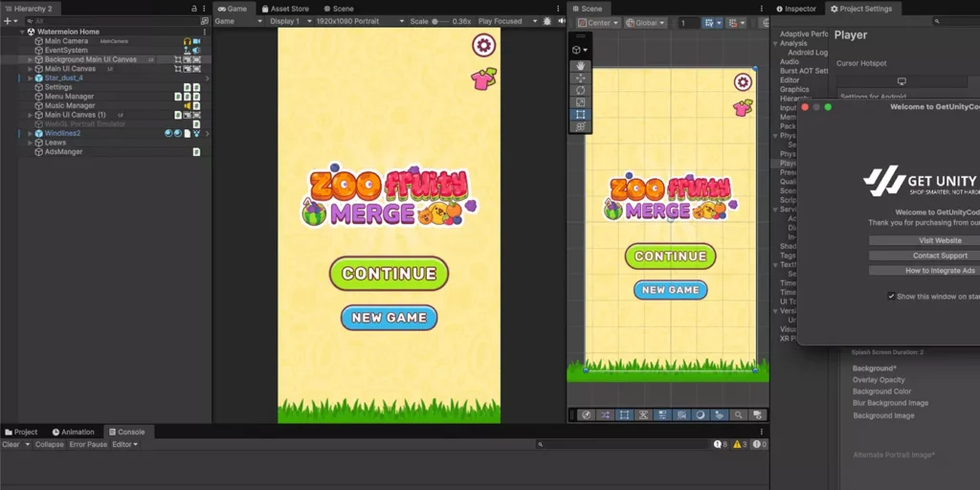Click the Hierarchy search-by-type icon
The width and height of the screenshot is (980, 490).
tap(205, 21)
